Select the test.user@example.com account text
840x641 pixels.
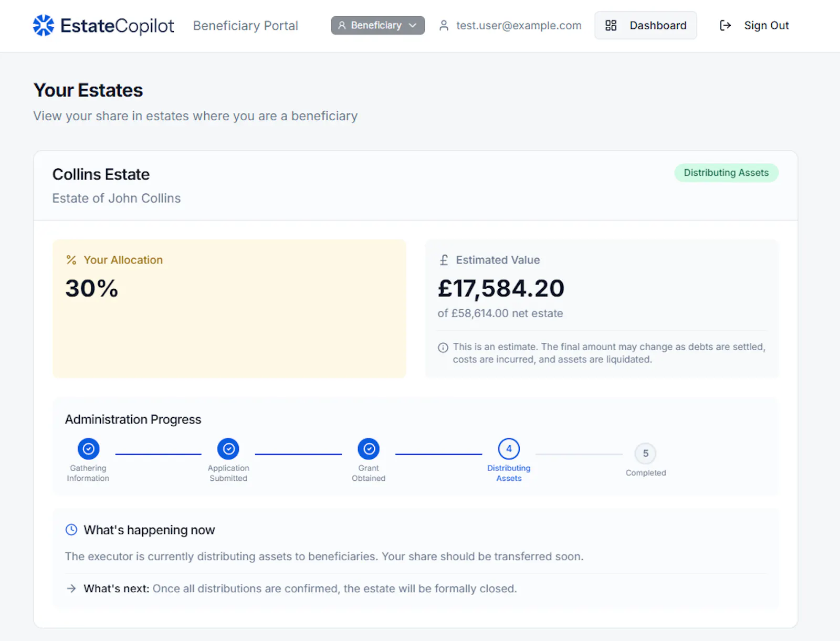519,25
